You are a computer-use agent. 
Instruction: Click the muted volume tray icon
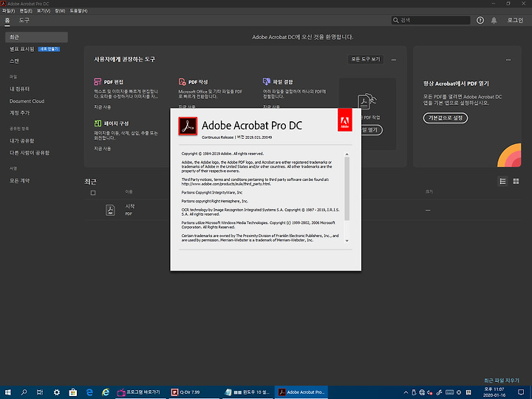tap(430, 392)
